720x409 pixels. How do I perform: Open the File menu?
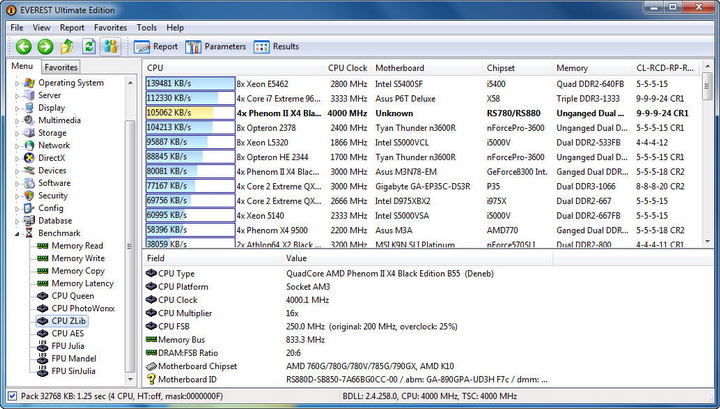click(17, 28)
